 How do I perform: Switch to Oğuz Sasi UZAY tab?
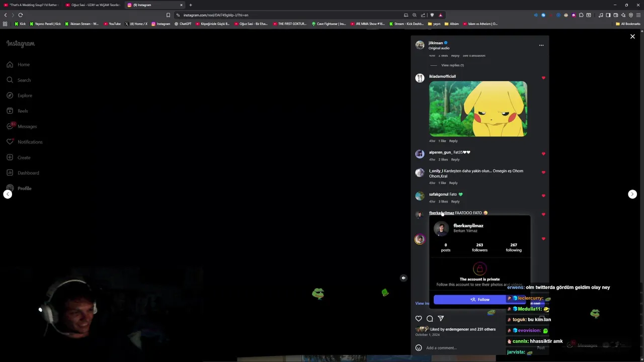click(x=93, y=5)
